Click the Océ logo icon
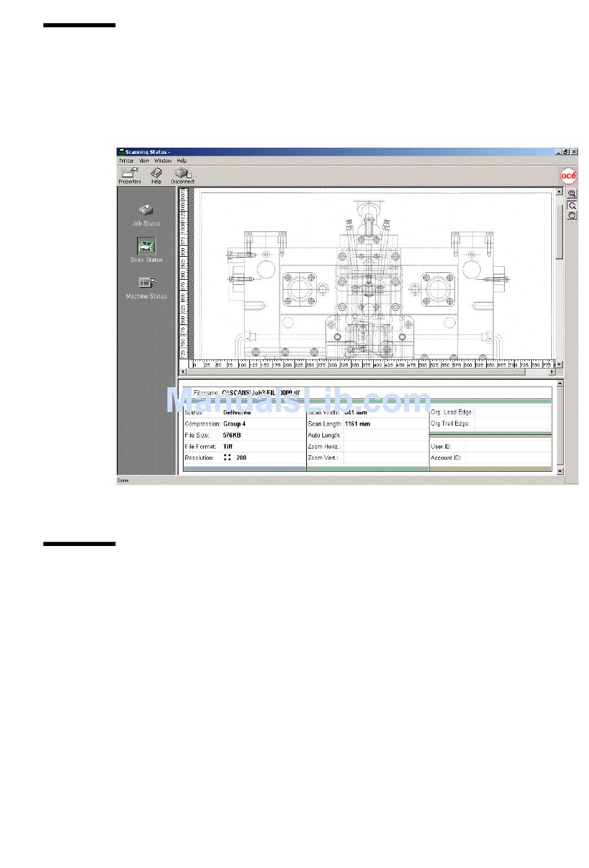 [x=569, y=176]
